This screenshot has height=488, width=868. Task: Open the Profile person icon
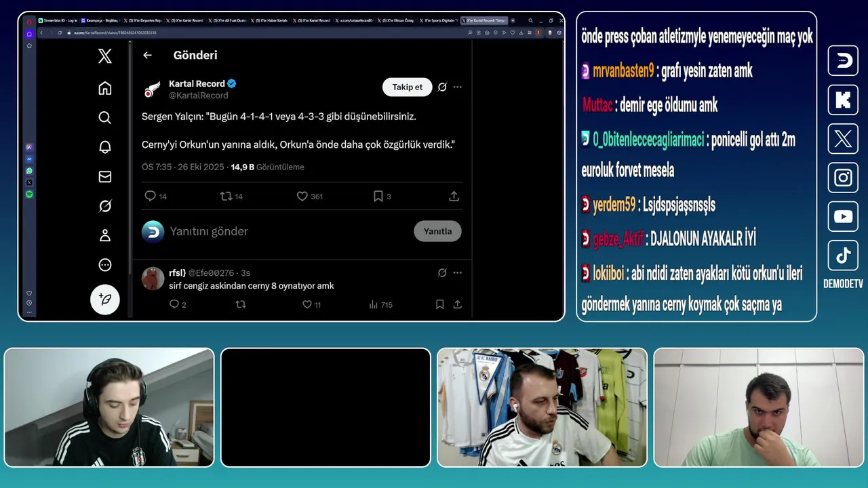click(105, 235)
